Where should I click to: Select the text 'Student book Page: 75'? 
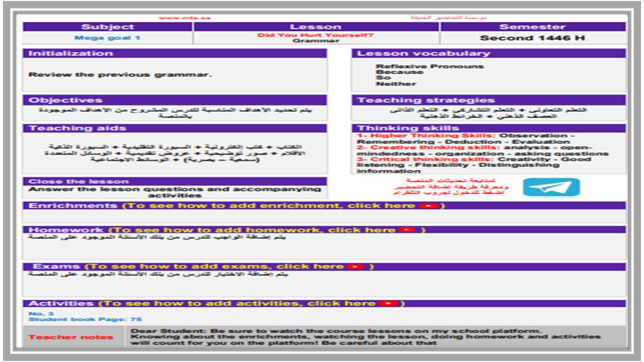[x=85, y=319]
